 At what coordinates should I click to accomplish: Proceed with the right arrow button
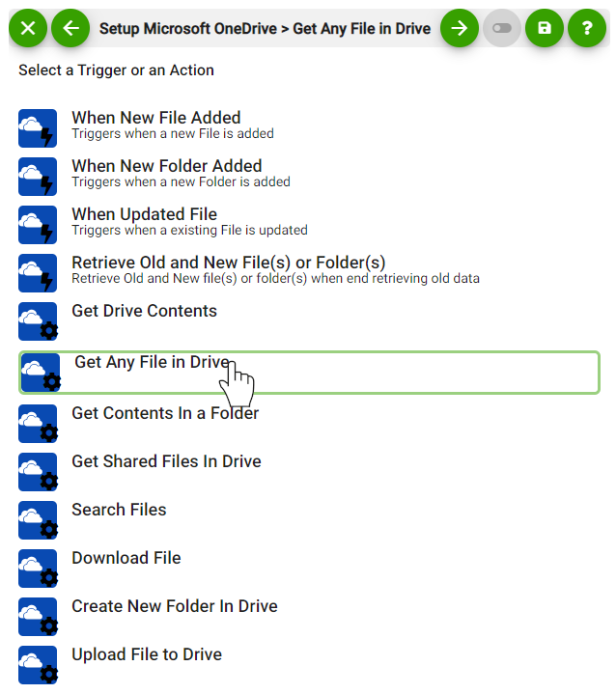[x=460, y=28]
